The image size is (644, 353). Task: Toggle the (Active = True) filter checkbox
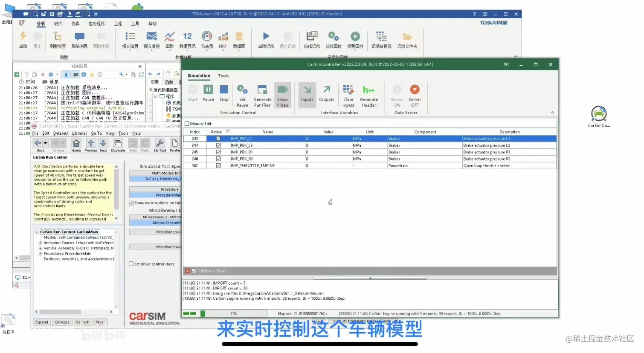pyautogui.click(x=194, y=271)
